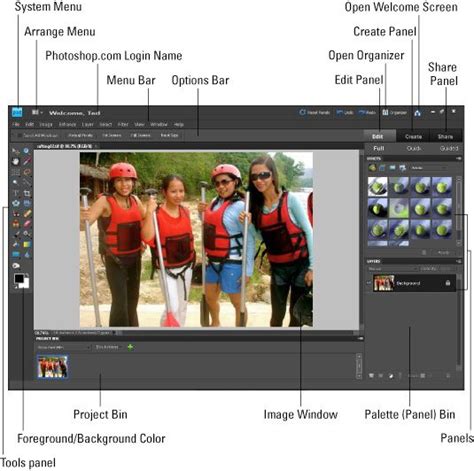Open the Enhance menu
Screen dimensions: 474x471
[x=67, y=124]
